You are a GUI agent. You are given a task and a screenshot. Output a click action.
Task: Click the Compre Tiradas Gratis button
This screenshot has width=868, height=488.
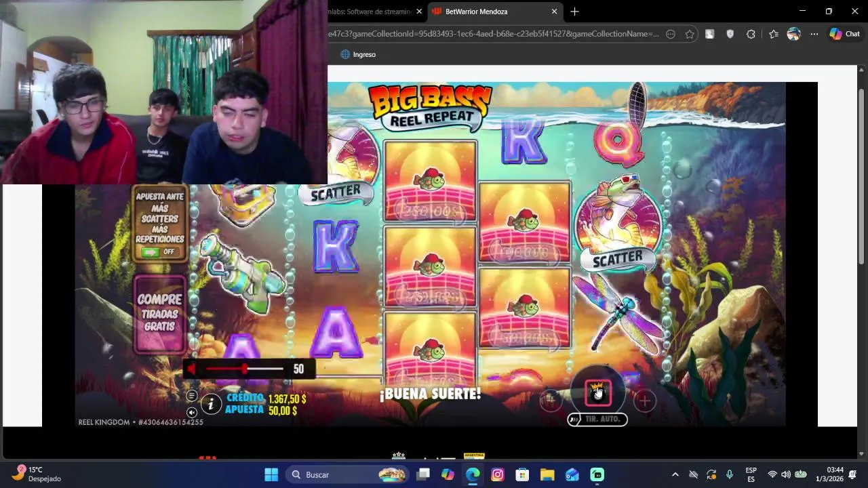point(160,314)
